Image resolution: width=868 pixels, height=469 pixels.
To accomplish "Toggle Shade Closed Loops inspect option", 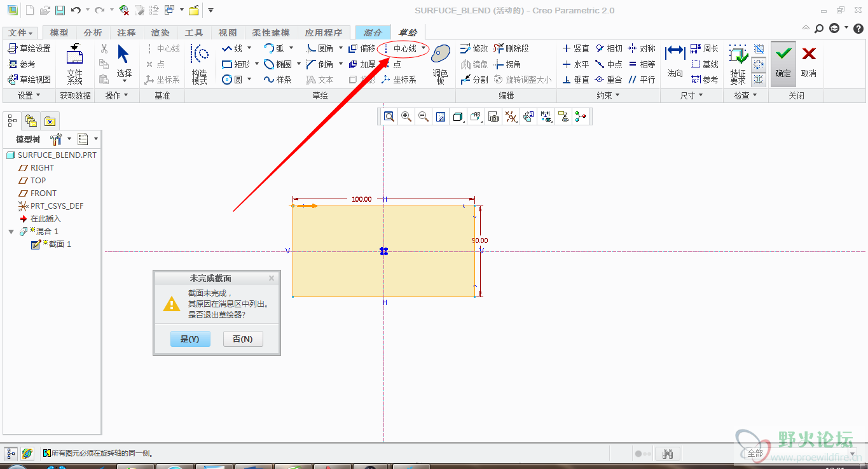I will pyautogui.click(x=759, y=49).
